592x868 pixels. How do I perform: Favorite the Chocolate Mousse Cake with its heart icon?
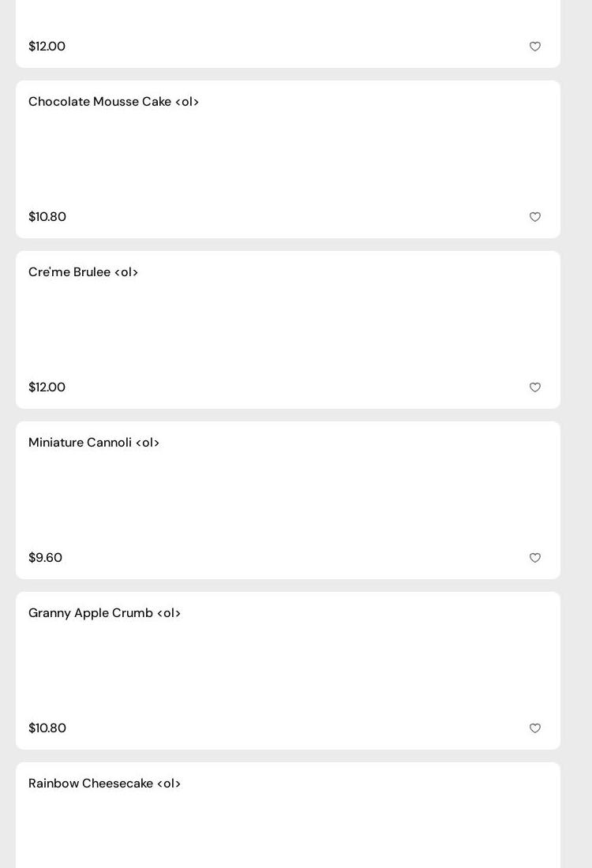pos(535,217)
